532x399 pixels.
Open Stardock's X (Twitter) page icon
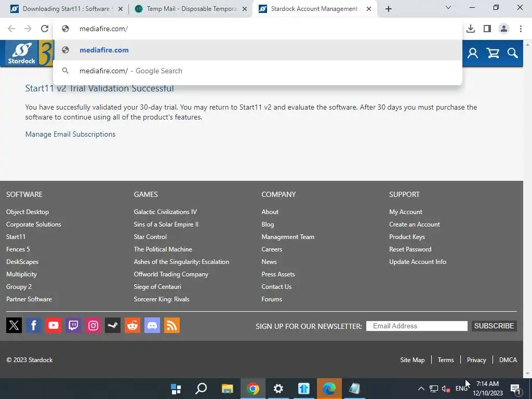tap(14, 325)
